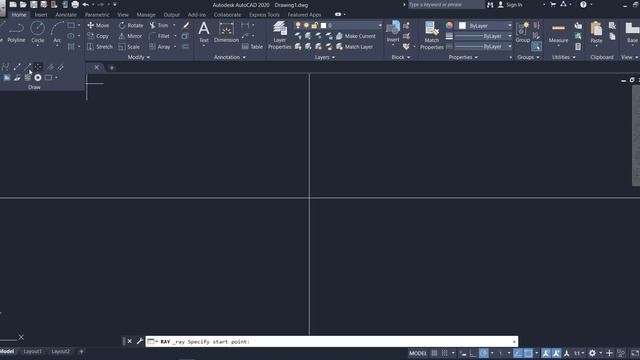Click the object color wheel icon

tap(449, 25)
